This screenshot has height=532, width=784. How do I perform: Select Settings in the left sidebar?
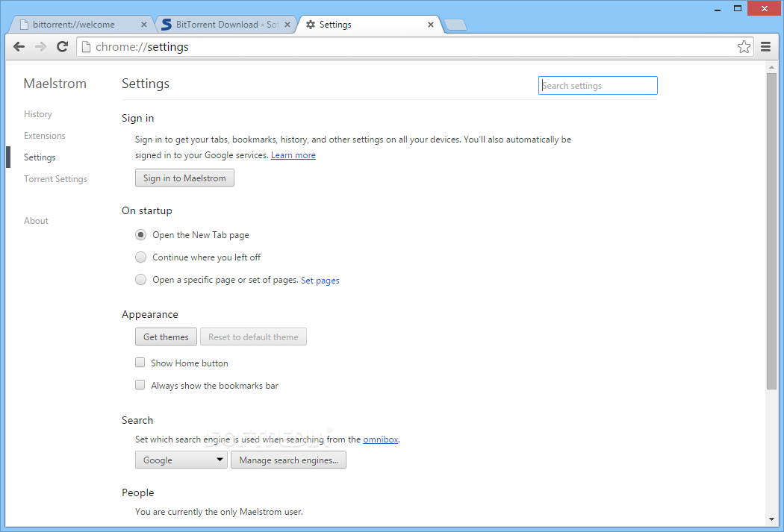pos(40,157)
